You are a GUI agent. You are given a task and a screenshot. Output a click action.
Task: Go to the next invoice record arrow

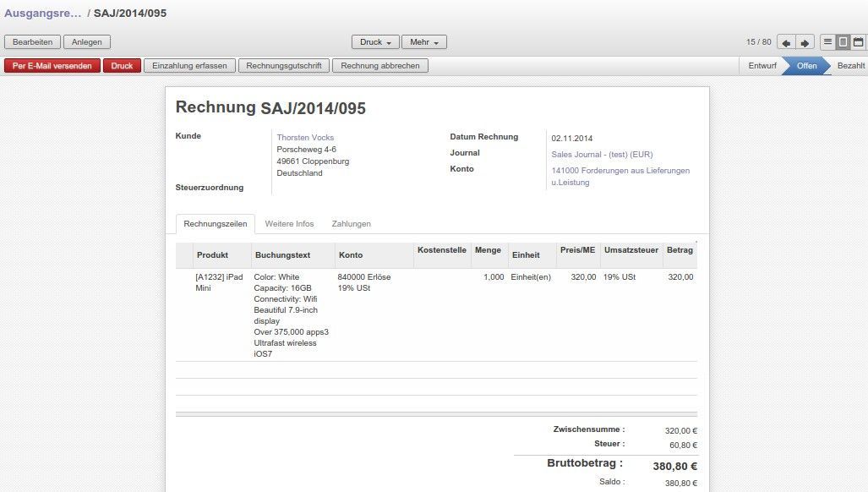(805, 42)
